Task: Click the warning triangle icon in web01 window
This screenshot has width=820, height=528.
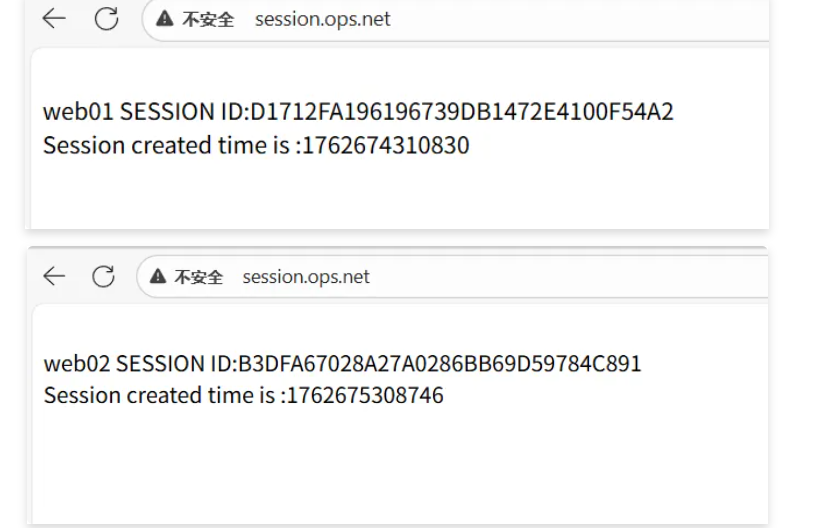Action: (x=165, y=19)
